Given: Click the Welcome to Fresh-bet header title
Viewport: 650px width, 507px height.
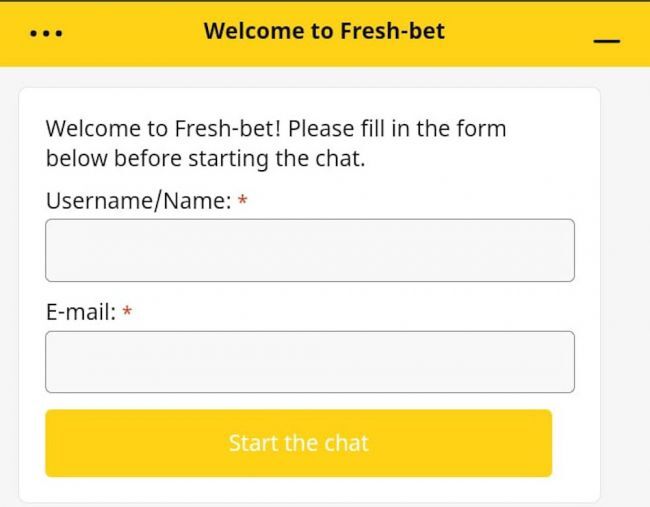Looking at the screenshot, I should pos(324,31).
